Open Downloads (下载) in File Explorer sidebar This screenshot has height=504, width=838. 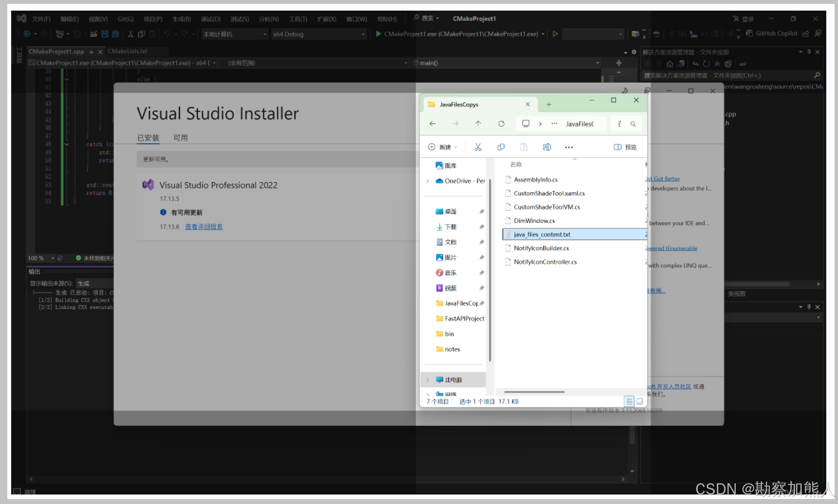(451, 227)
